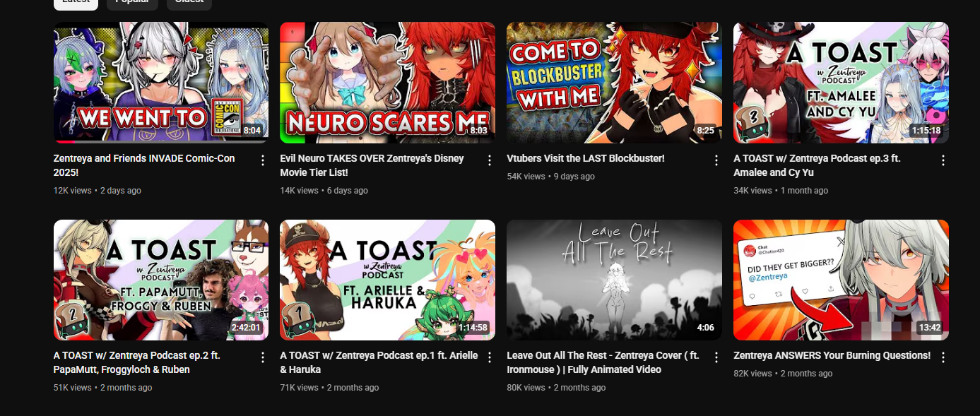Open Come To Blockbuster With Me thumbnail

pyautogui.click(x=614, y=83)
